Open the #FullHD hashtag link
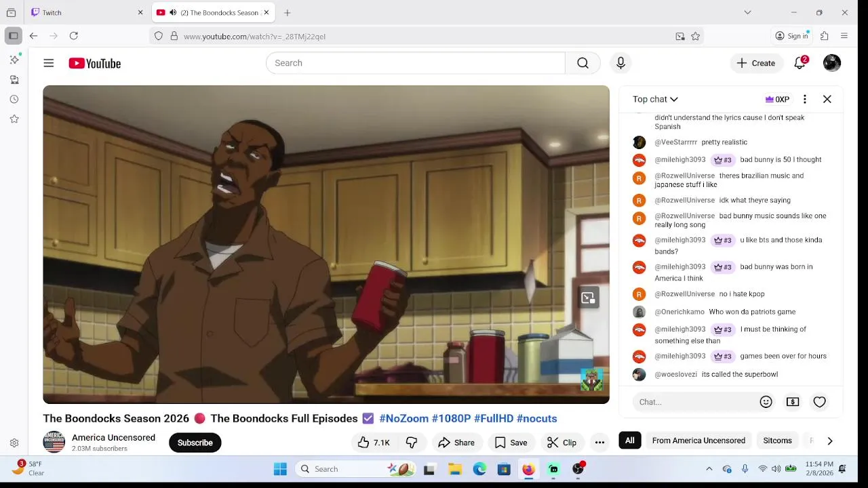This screenshot has width=868, height=488. pos(494,419)
